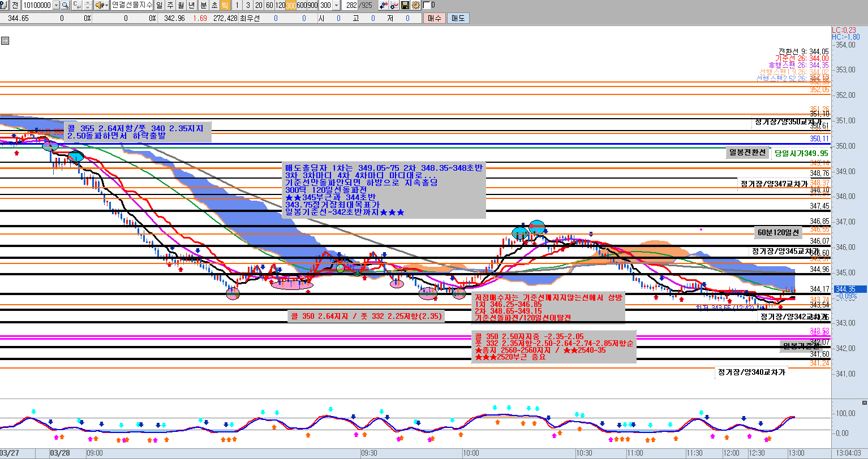Viewport: 868px width, 459px height.
Task: Open chart preferences with the gear icon
Action: click(416, 5)
